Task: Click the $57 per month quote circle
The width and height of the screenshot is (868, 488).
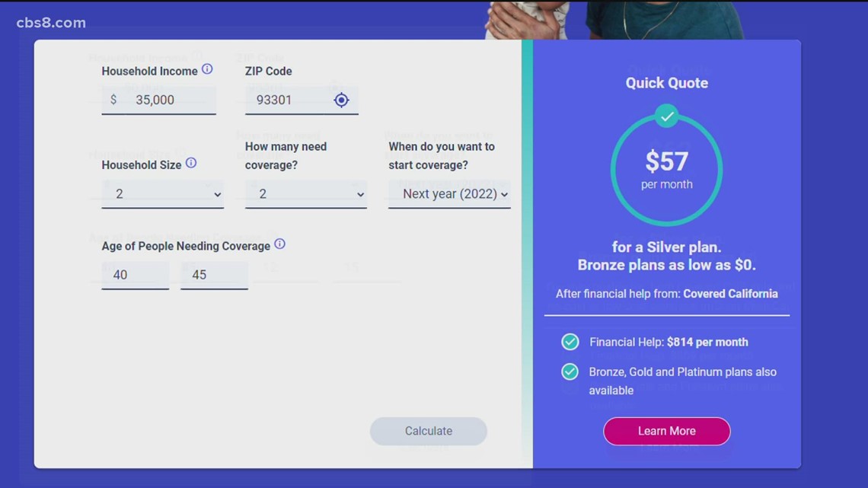Action: click(667, 170)
